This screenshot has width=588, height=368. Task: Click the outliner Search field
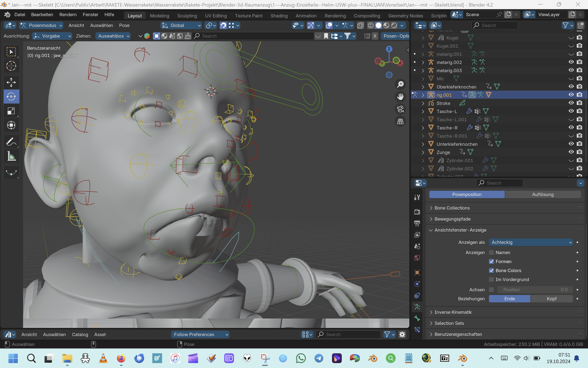[x=495, y=25]
